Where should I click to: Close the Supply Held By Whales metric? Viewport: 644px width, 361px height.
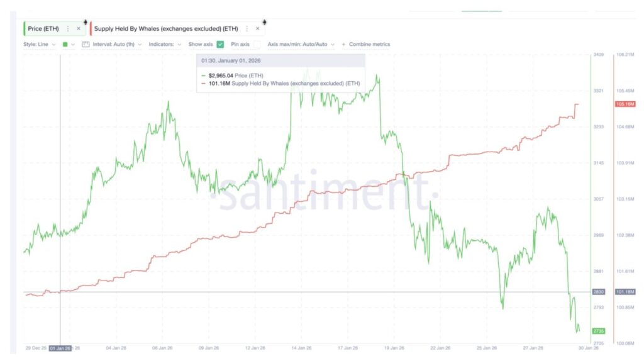tap(257, 28)
